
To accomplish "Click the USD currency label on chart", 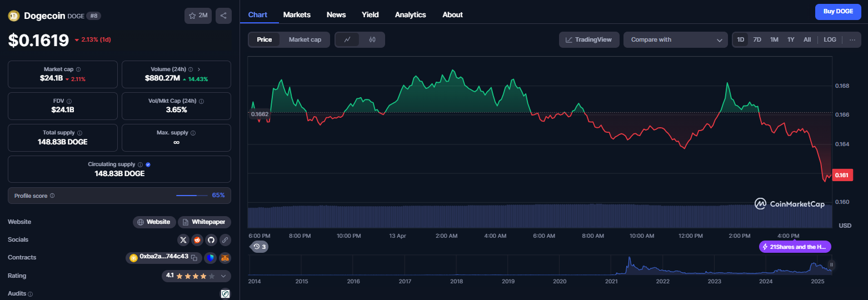I will click(x=845, y=226).
